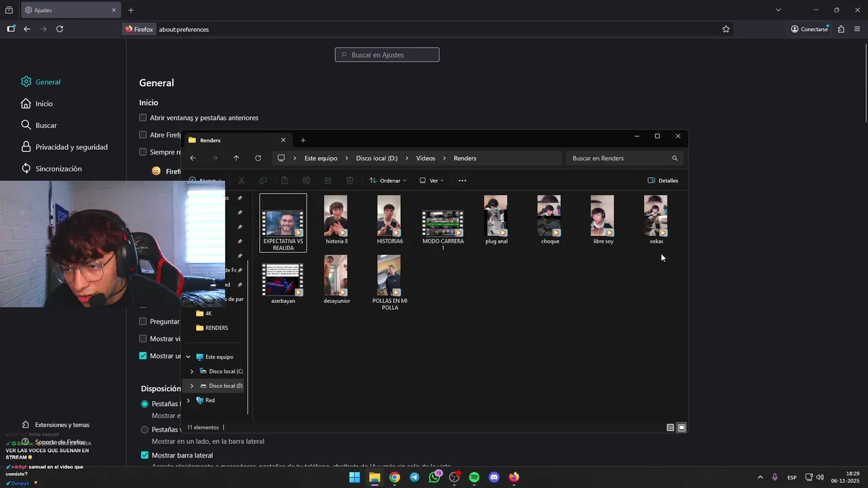The width and height of the screenshot is (868, 488).
Task: Click the Windows Start button
Action: (355, 477)
